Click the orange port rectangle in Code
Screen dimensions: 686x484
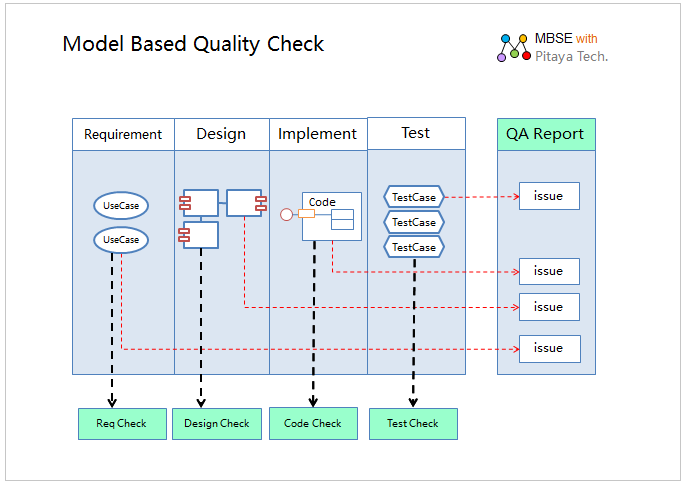[306, 214]
